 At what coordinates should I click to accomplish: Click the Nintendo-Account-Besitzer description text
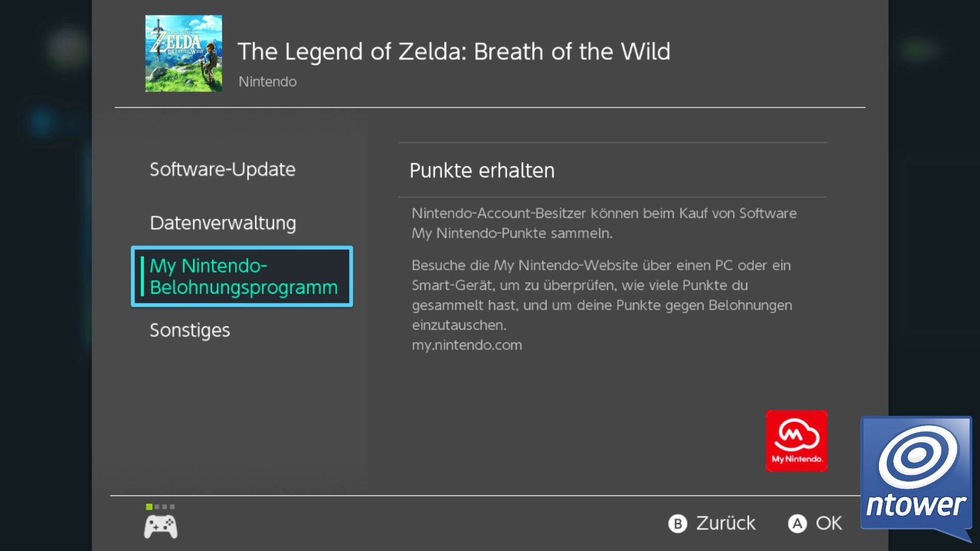(x=604, y=223)
